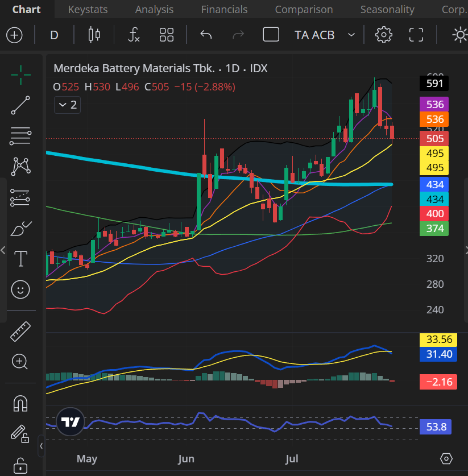This screenshot has height=476, width=468.
Task: Open the candlestick chart type menu
Action: (94, 35)
